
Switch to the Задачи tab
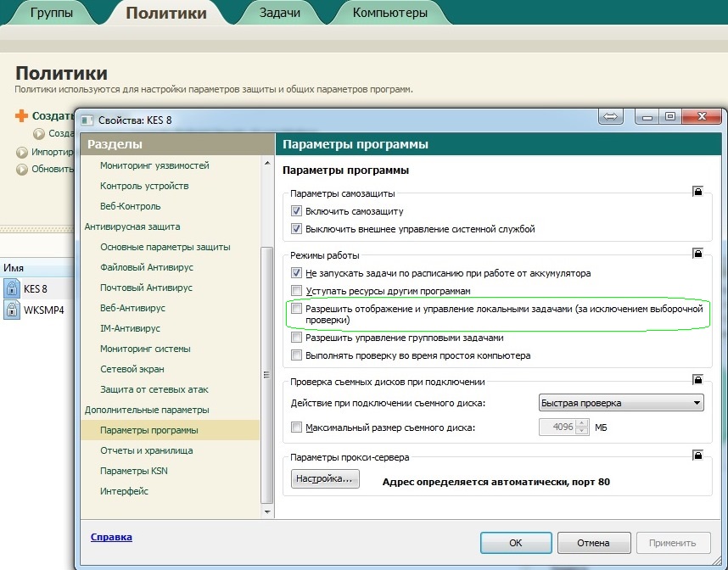(279, 13)
